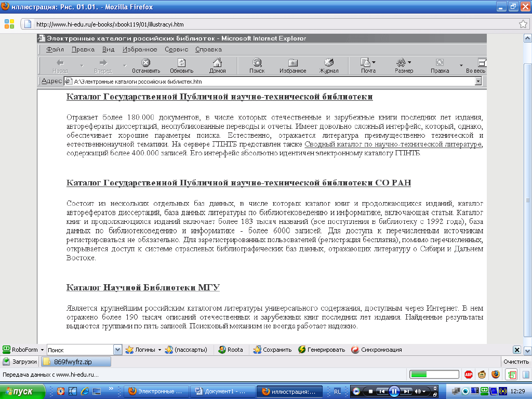Click the Firefox icon in status bar
532x399 pixels.
point(496,375)
